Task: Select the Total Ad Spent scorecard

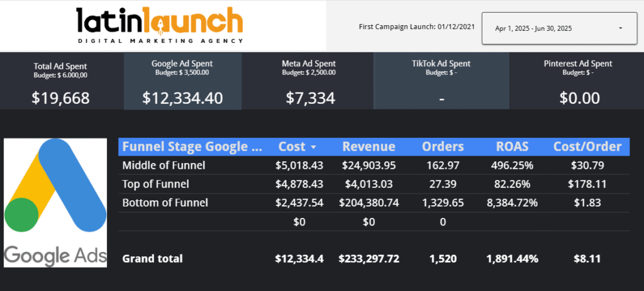Action: tap(60, 82)
